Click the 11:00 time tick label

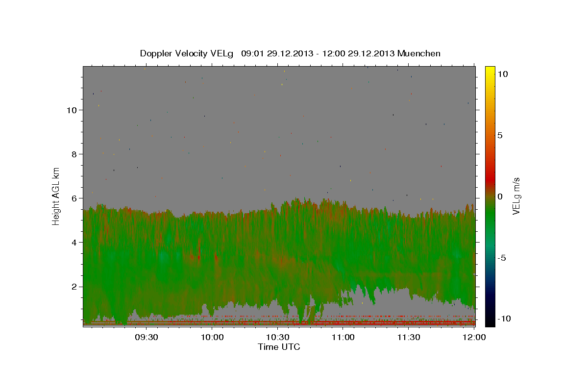coord(343,337)
